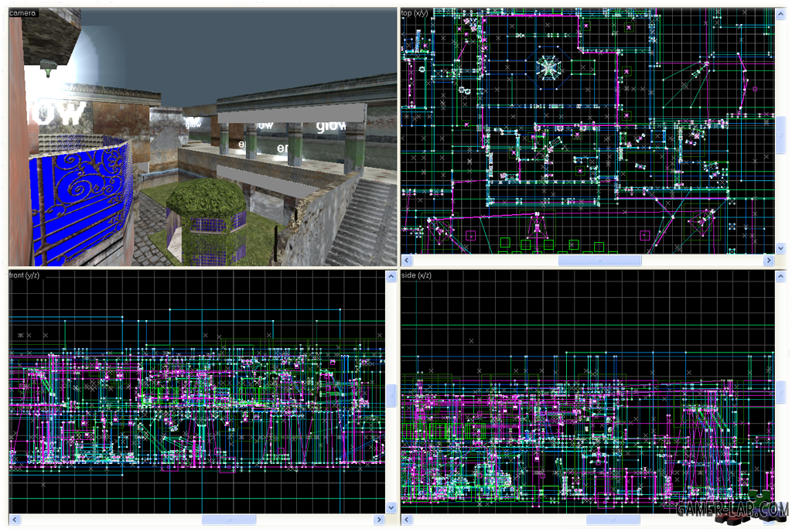
Task: Click the down arrow of top view scrollbar
Action: point(780,248)
